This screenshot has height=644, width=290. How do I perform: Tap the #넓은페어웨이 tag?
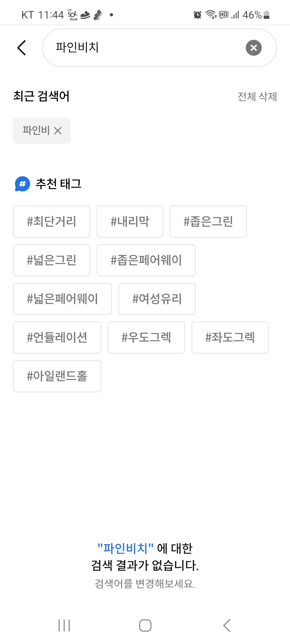(62, 299)
